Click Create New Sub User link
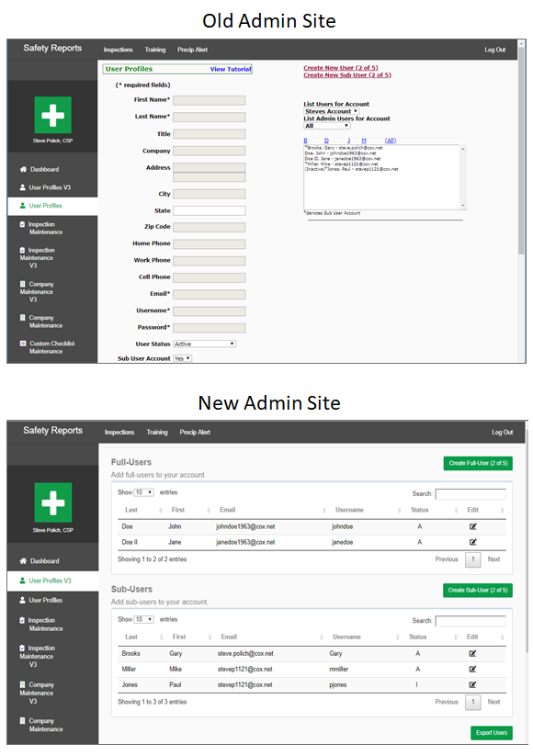 [x=347, y=75]
